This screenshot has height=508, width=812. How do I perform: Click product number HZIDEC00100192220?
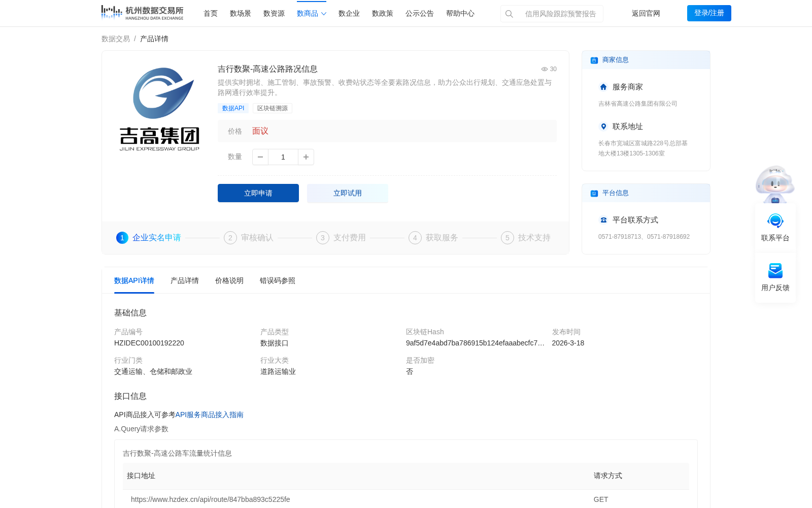[x=149, y=343]
